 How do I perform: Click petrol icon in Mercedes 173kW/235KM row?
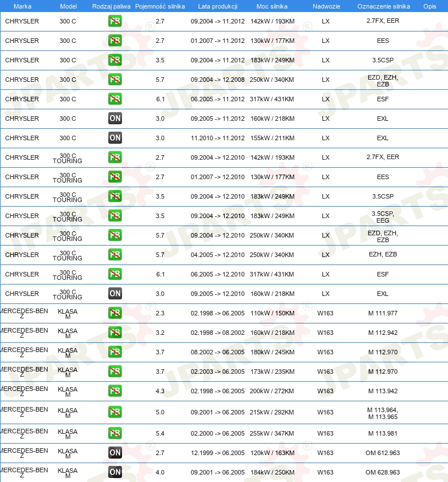coord(115,372)
